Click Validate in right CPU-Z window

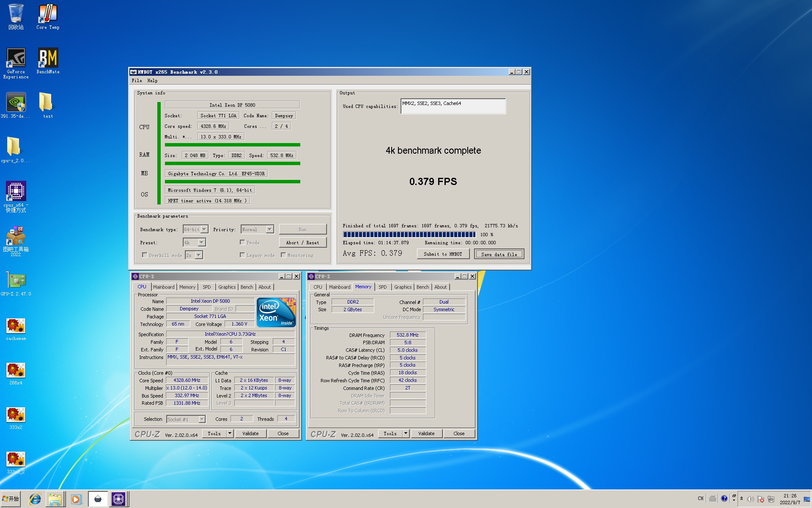426,433
